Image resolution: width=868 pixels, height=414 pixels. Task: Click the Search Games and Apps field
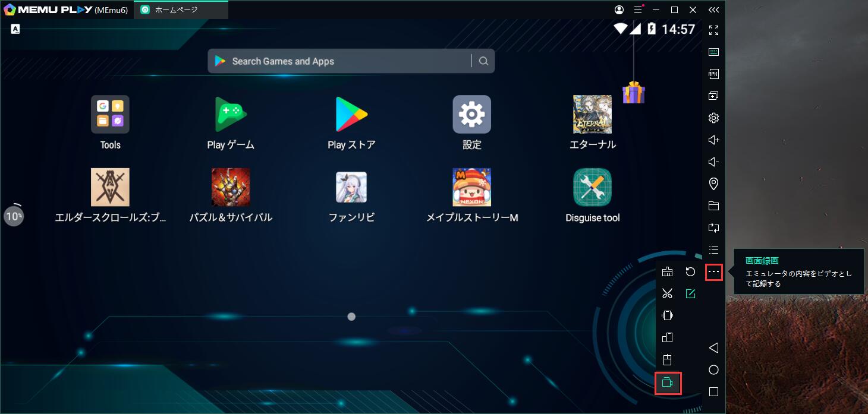[333, 61]
